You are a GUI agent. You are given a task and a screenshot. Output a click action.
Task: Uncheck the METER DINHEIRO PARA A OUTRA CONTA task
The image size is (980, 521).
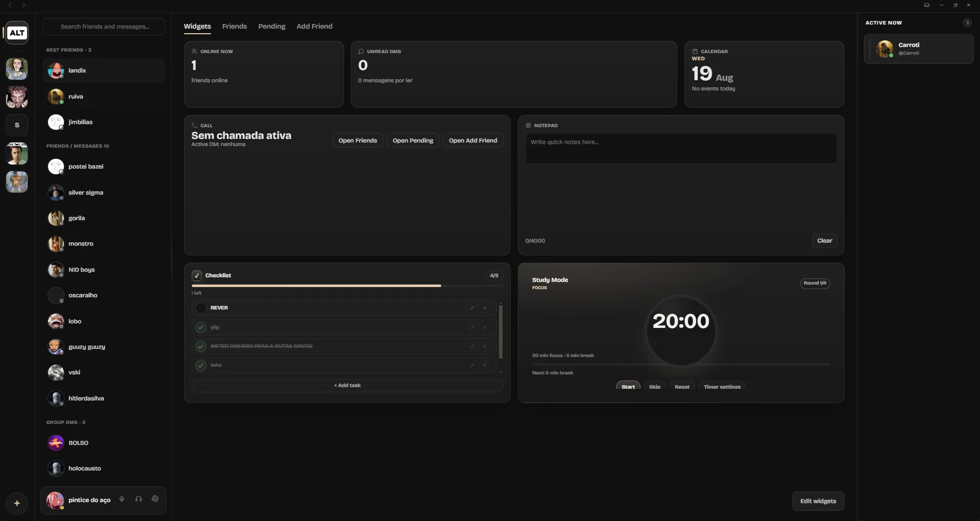[201, 346]
